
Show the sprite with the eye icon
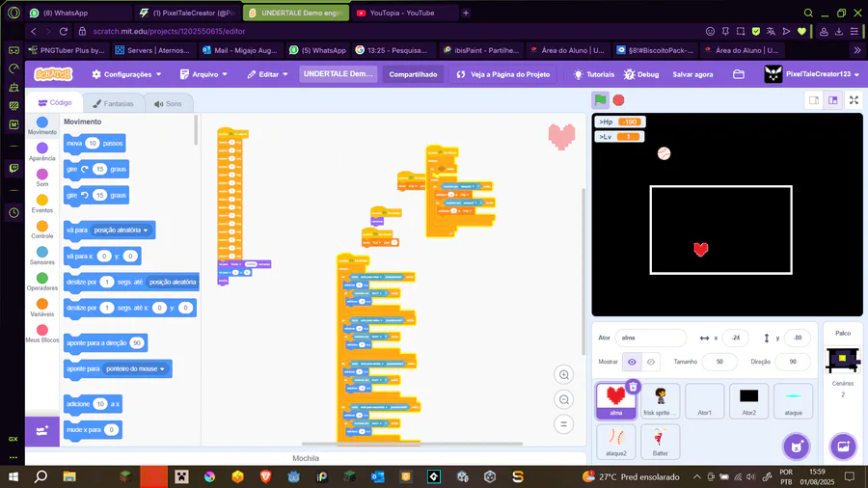(632, 362)
